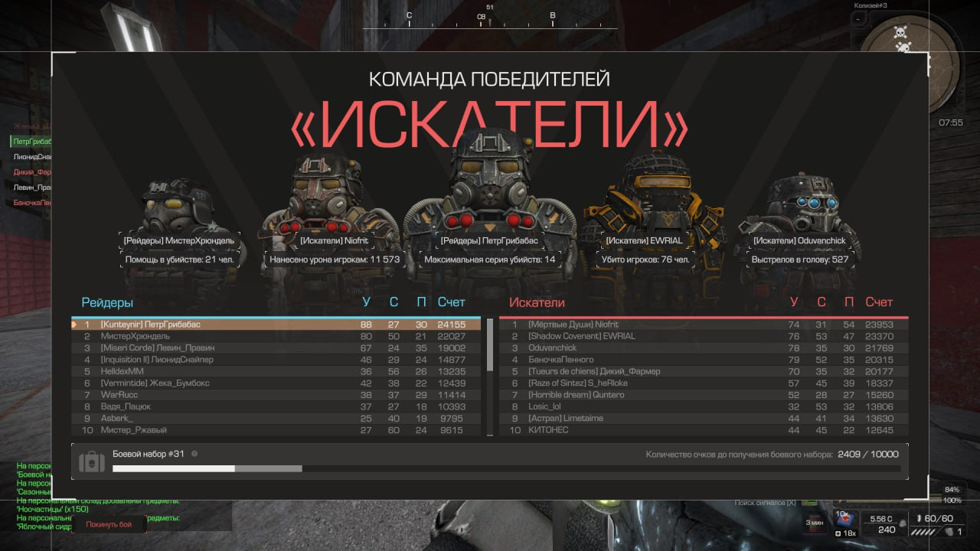Click the Поиск сигналов [X] hint

(765, 503)
